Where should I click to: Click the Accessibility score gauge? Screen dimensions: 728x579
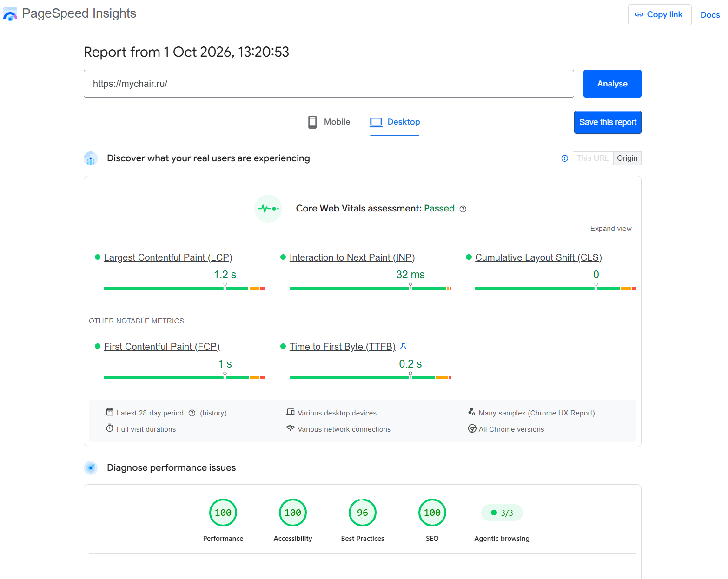[x=293, y=513]
